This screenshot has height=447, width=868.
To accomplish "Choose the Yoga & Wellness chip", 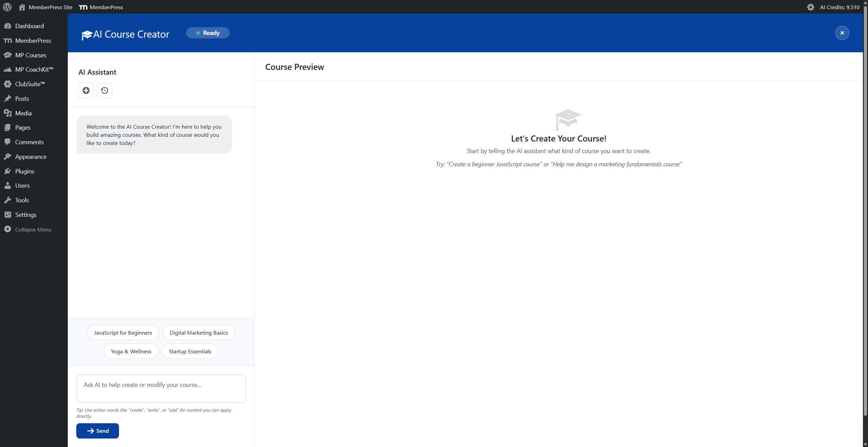I will coord(131,351).
